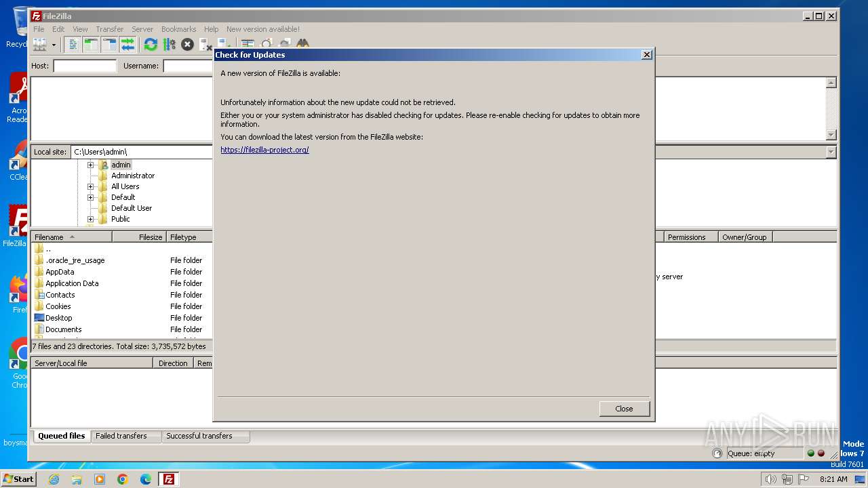
Task: Select Administrator folder in local tree
Action: 133,176
